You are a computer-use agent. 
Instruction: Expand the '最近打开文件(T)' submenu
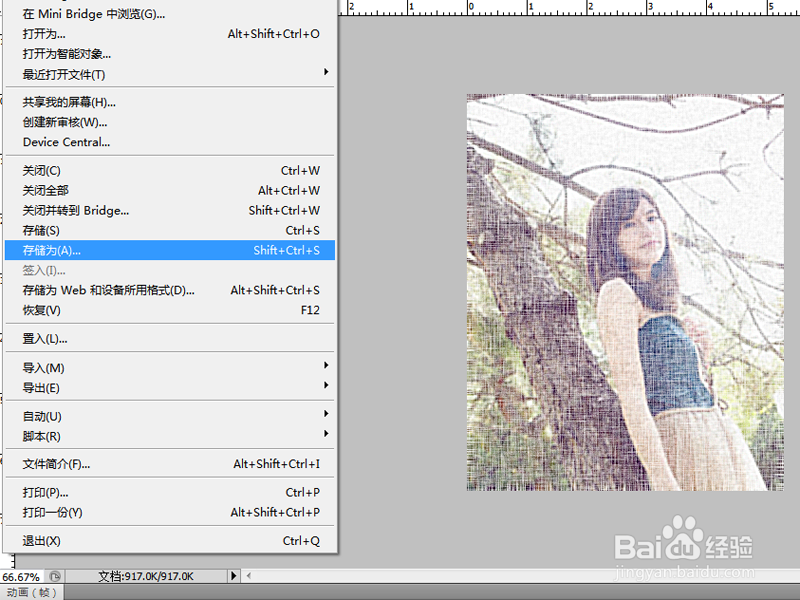click(169, 74)
